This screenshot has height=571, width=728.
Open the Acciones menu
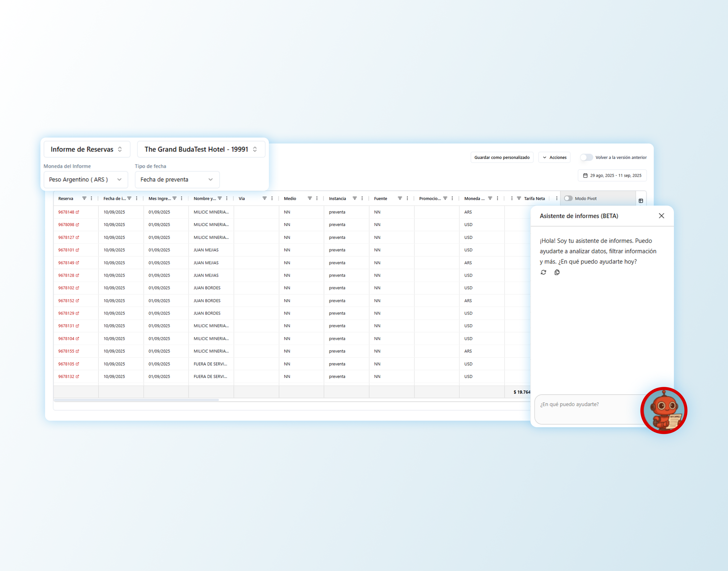(x=554, y=157)
